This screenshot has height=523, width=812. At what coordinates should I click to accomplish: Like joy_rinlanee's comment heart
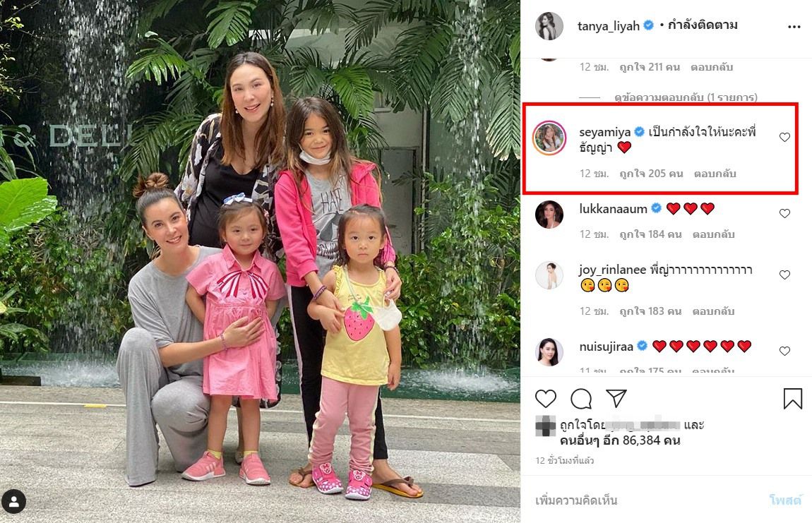click(784, 275)
